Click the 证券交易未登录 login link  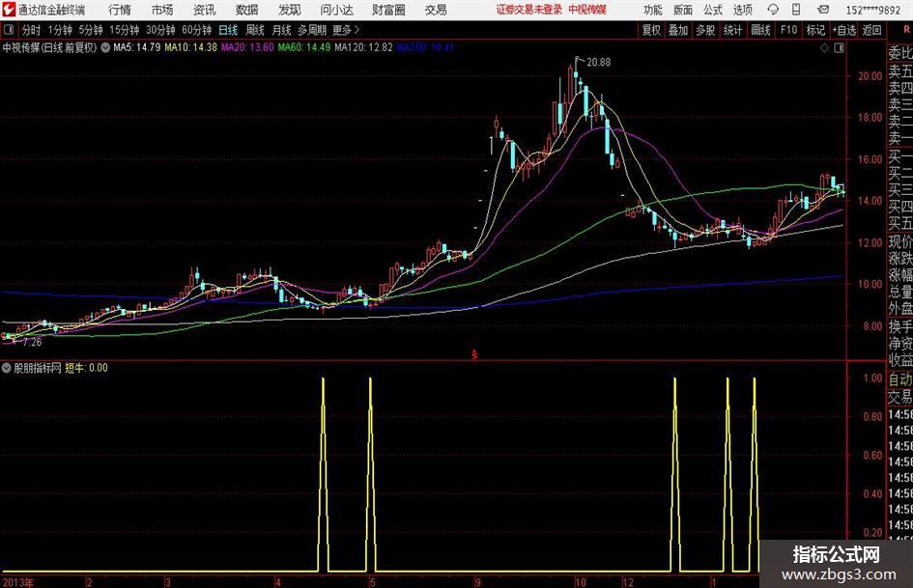pos(529,10)
